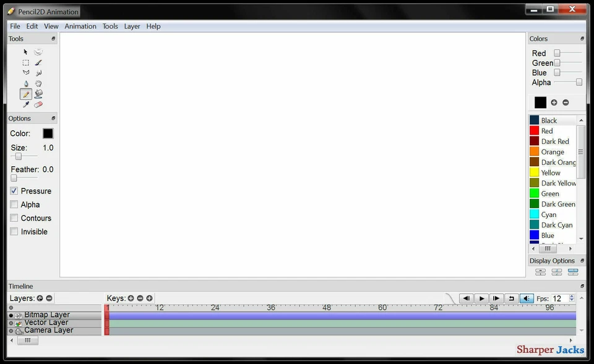Select the Move tool

tap(25, 52)
